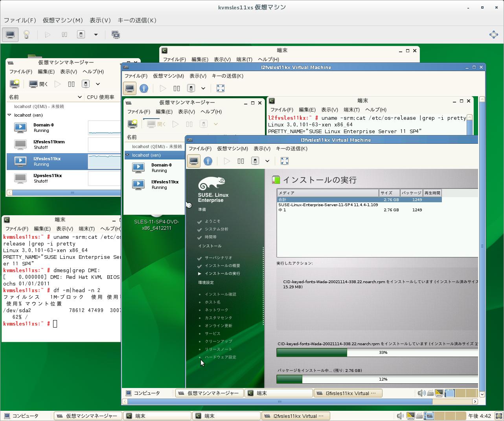Click shutdown icon in l3fvsles11kx toolbar
This screenshot has width=504, height=421.
(x=255, y=161)
